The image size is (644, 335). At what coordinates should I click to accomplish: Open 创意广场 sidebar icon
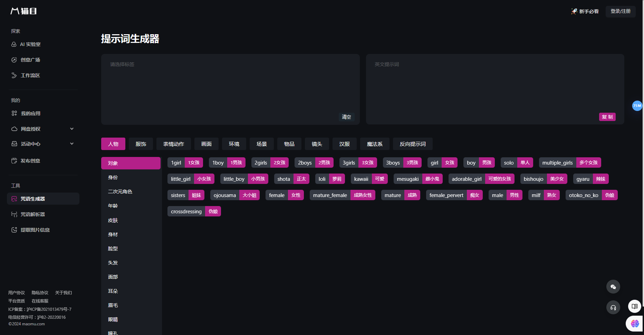coord(14,60)
